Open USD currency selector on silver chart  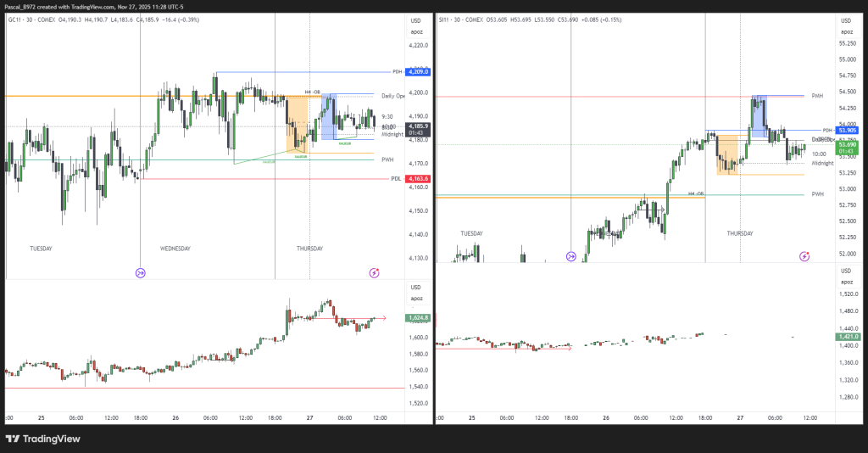843,20
